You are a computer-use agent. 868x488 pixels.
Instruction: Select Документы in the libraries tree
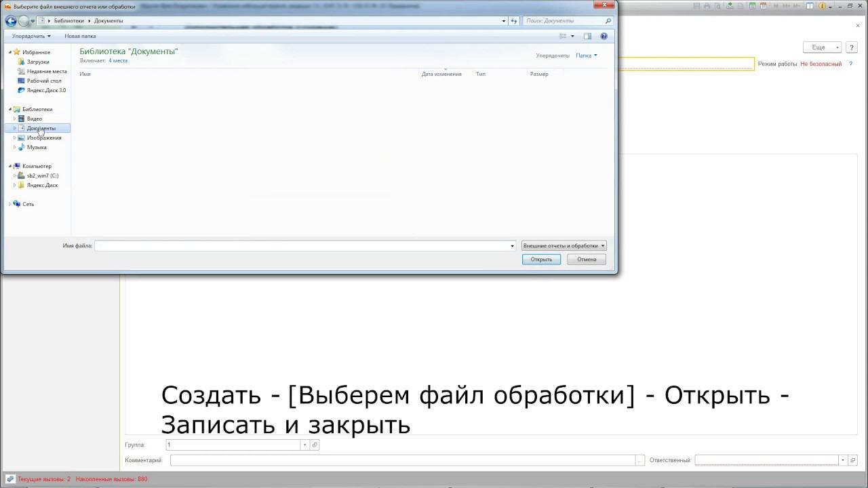pos(41,128)
